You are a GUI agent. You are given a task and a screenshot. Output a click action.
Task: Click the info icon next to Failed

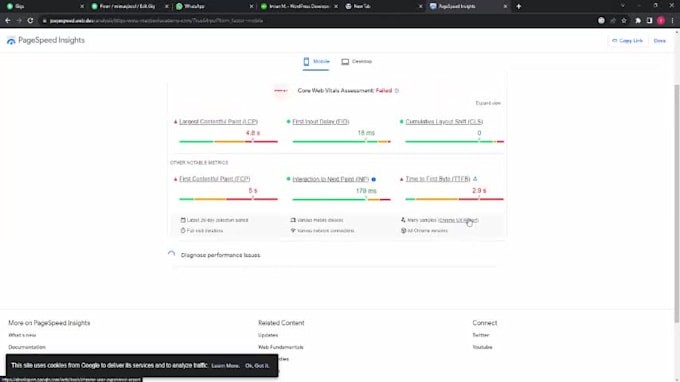[397, 91]
